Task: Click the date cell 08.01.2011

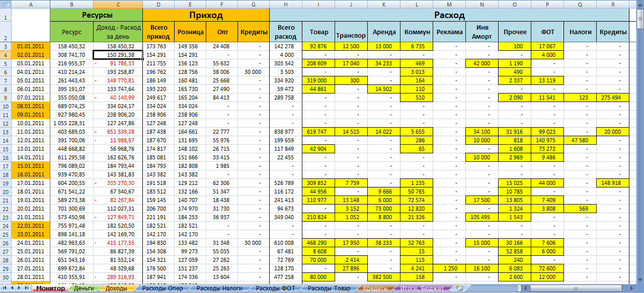Action: coord(31,106)
